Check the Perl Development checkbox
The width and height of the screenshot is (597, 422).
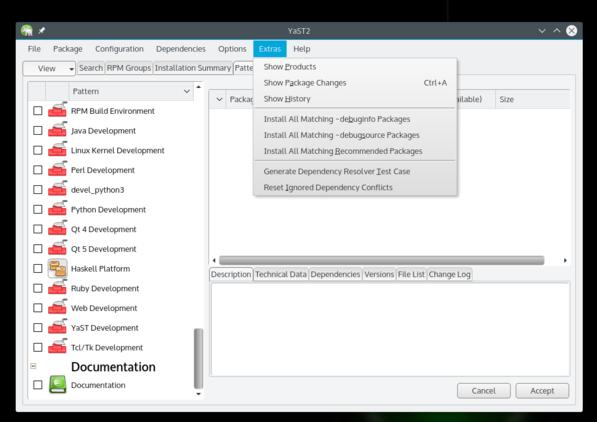38,170
